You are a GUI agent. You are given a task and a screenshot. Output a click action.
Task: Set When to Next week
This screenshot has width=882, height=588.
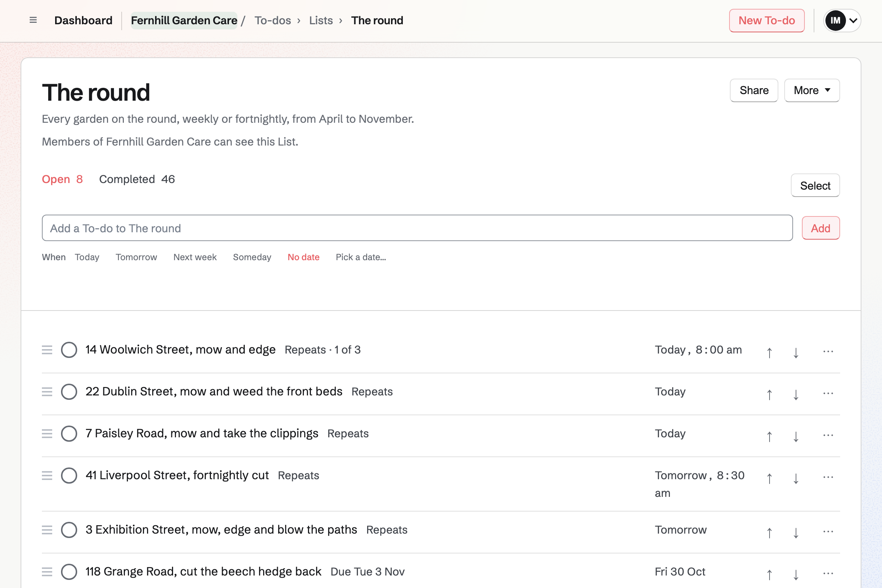[195, 257]
